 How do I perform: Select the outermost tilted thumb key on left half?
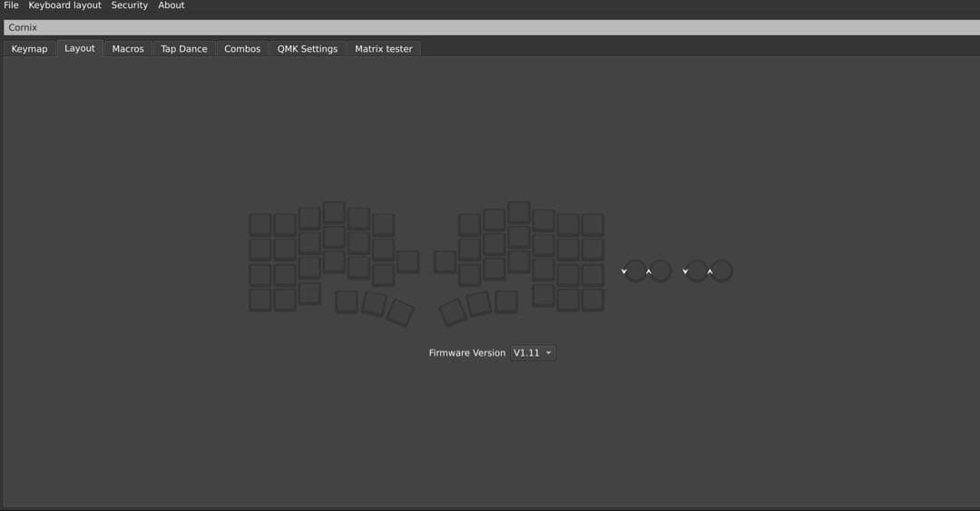(400, 312)
